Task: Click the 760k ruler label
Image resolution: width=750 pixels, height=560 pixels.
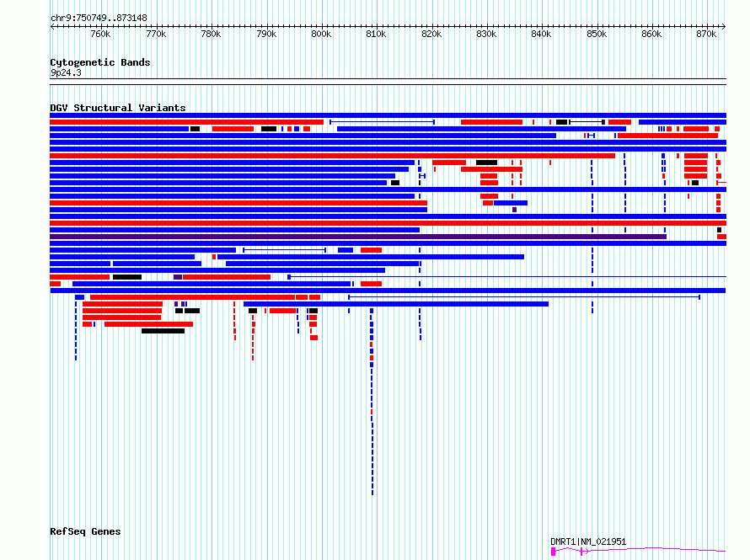Action: [x=100, y=35]
